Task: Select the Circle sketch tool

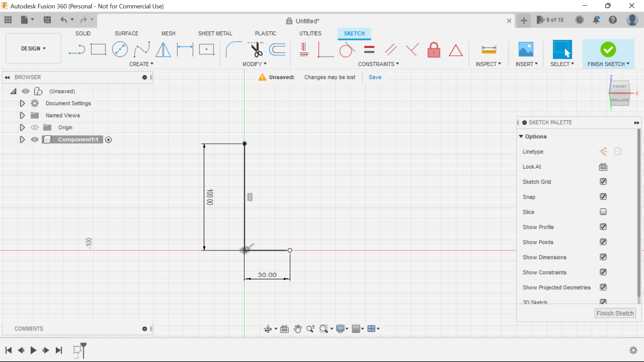Action: point(120,49)
